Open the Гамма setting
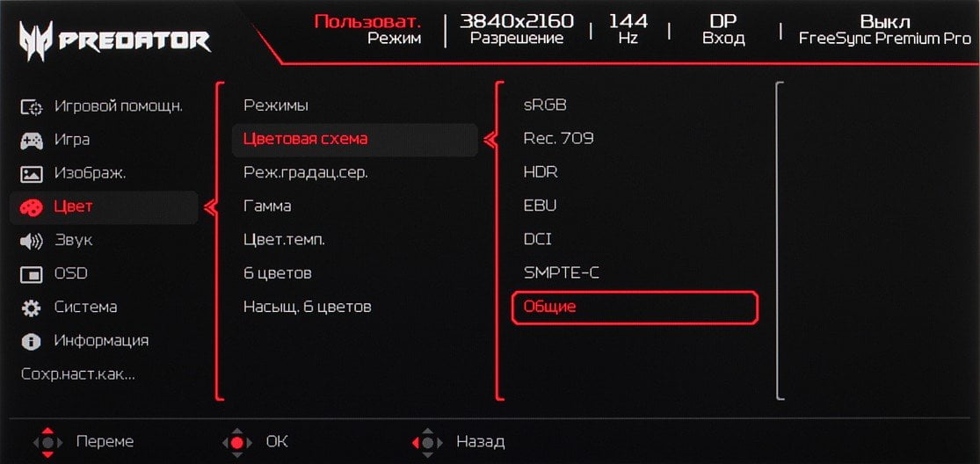980x464 pixels. pos(267,207)
